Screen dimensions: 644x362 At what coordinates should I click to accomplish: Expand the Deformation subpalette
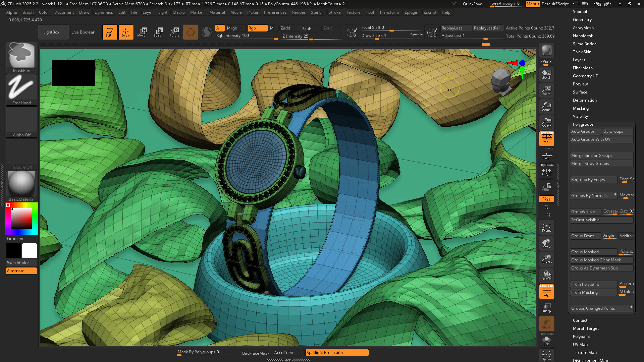[x=584, y=100]
